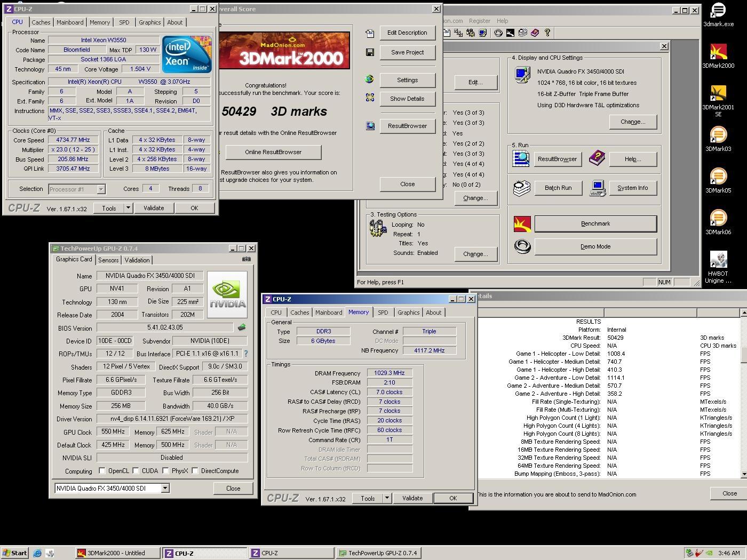
Task: Click the Edit... button in 3DMark2000
Action: click(x=475, y=82)
